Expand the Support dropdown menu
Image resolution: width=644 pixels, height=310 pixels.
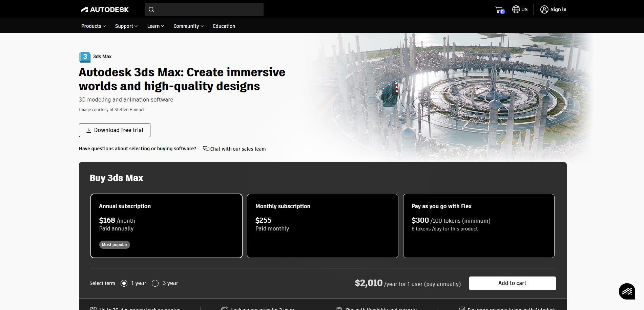[126, 26]
